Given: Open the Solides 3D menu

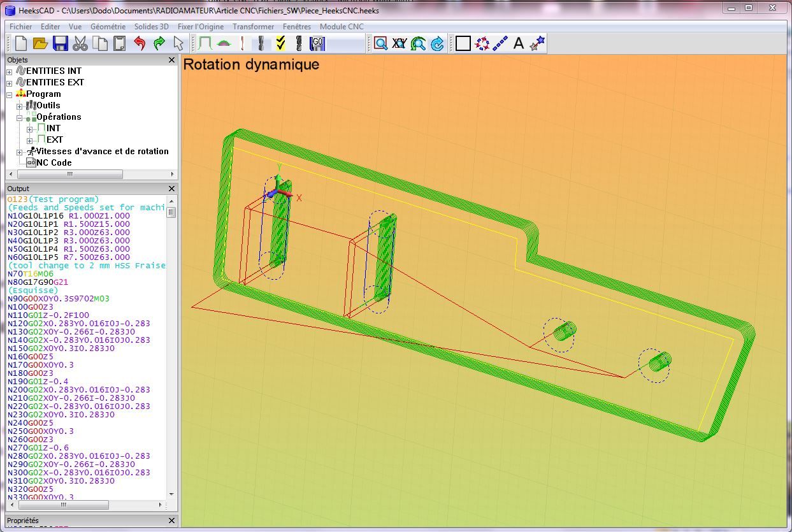Looking at the screenshot, I should coord(151,27).
